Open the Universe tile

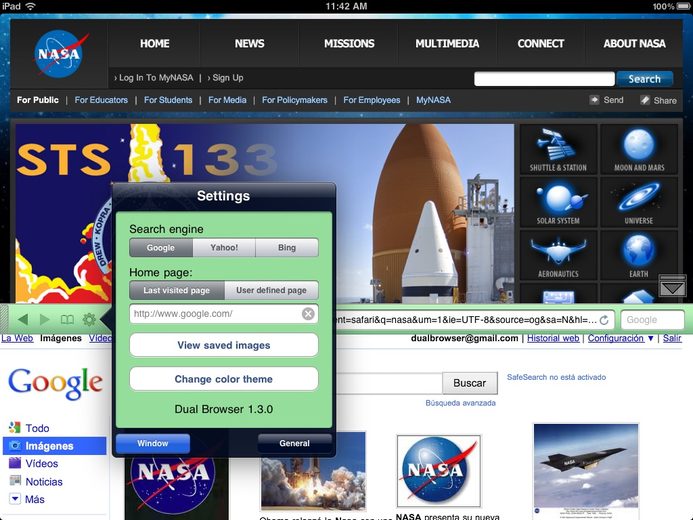[x=639, y=202]
